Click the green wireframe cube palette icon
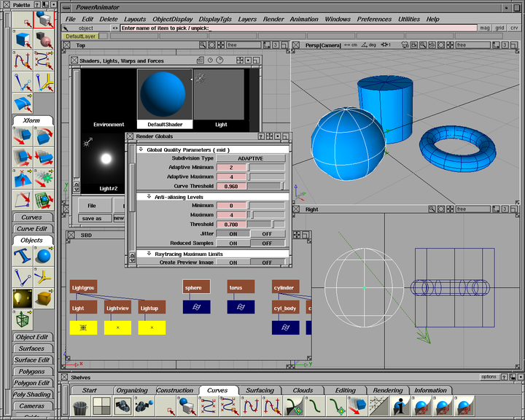The image size is (525, 420). (x=22, y=319)
